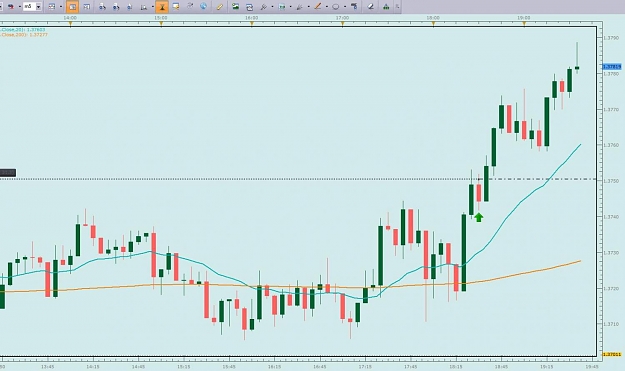Image resolution: width=625 pixels, height=371 pixels.
Task: Click the 16:15 label on bottom time axis
Action: pos(274,367)
